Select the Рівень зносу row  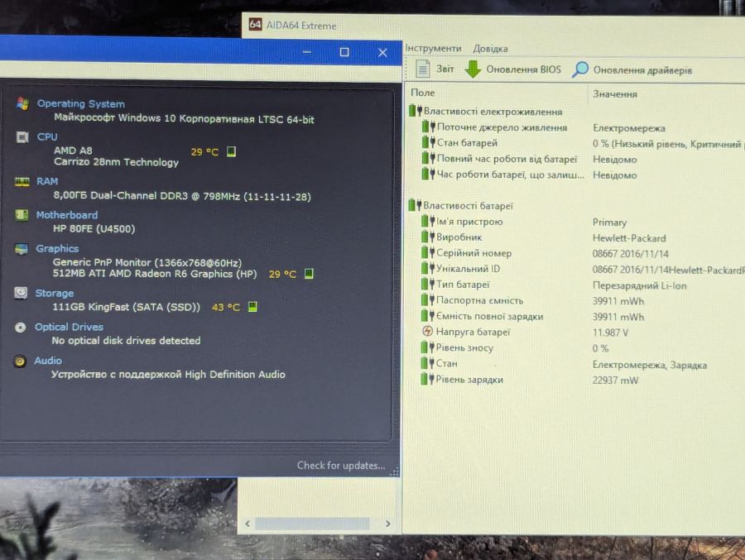(x=464, y=347)
